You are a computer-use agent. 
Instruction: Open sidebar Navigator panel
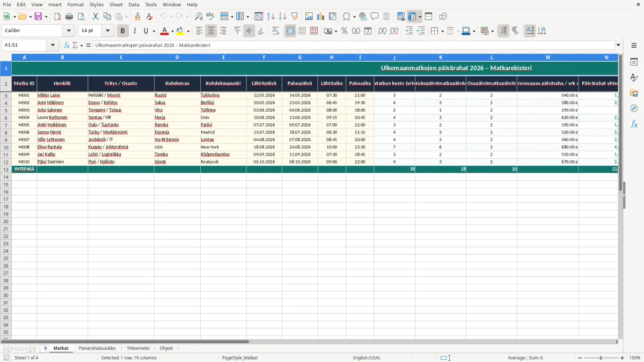pyautogui.click(x=634, y=108)
